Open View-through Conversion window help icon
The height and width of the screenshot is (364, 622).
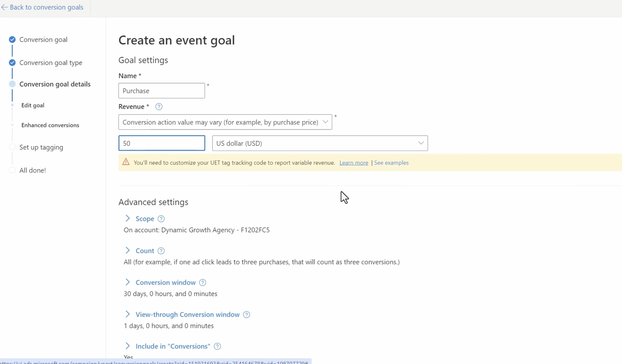pyautogui.click(x=246, y=315)
